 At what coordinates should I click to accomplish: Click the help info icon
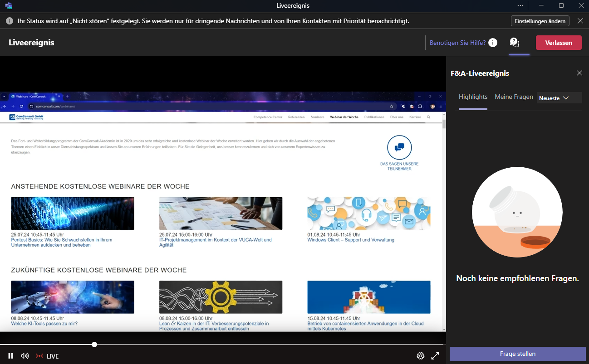click(492, 43)
